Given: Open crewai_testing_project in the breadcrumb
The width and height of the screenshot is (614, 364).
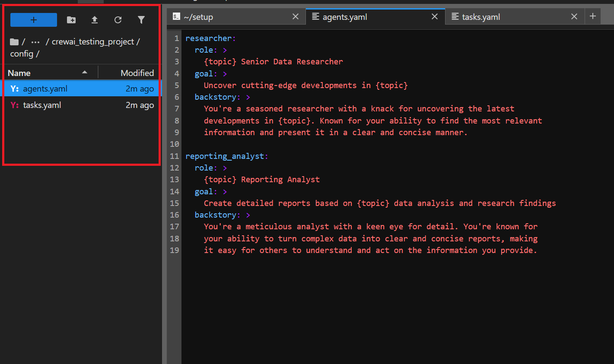Looking at the screenshot, I should [93, 42].
